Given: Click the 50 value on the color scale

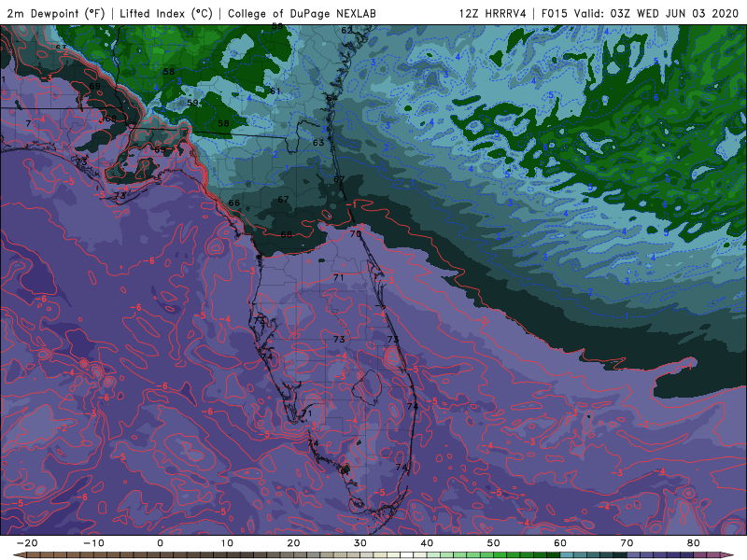Looking at the screenshot, I should pyautogui.click(x=494, y=543).
